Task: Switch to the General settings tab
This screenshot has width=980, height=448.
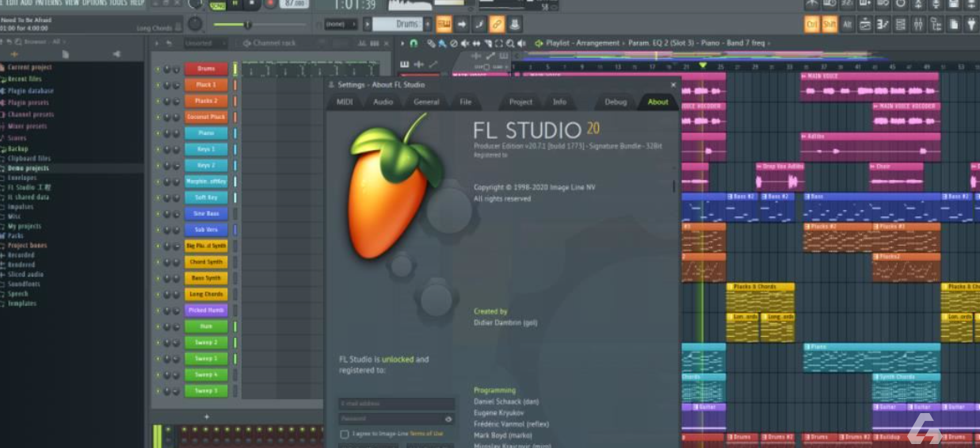Action: [426, 101]
